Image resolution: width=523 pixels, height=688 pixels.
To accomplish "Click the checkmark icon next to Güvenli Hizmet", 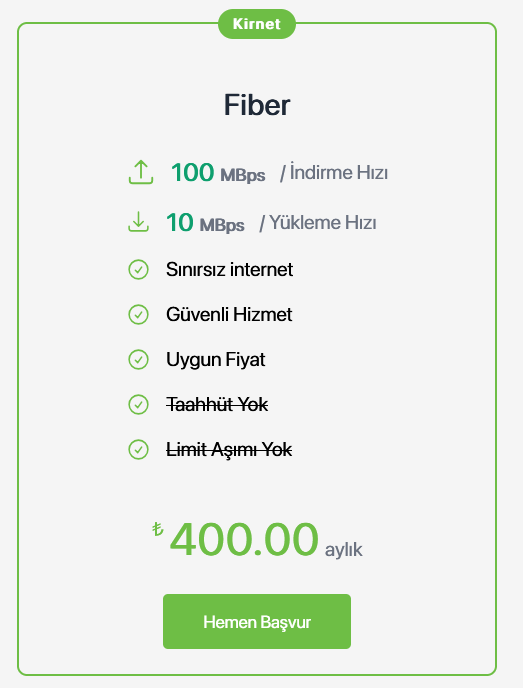I will pos(138,315).
